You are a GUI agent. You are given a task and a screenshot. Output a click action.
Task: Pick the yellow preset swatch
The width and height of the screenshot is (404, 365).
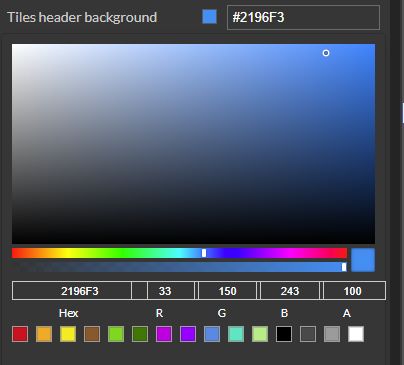[68, 334]
